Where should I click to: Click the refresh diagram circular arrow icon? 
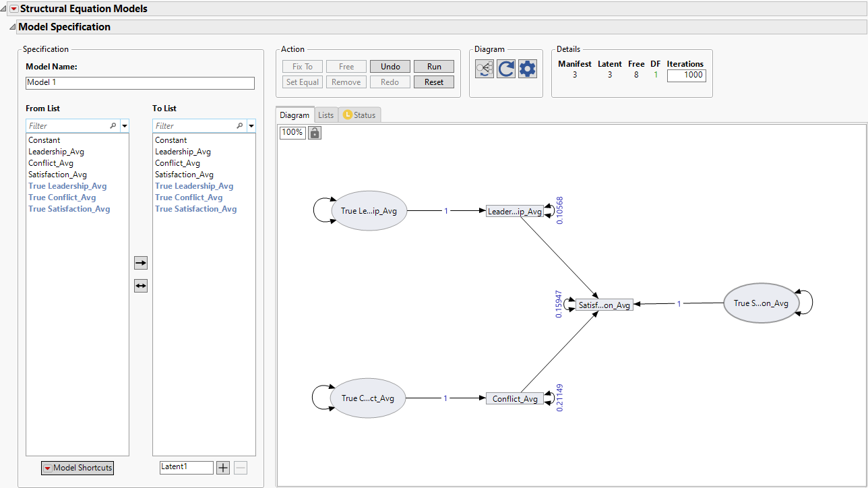pos(506,69)
